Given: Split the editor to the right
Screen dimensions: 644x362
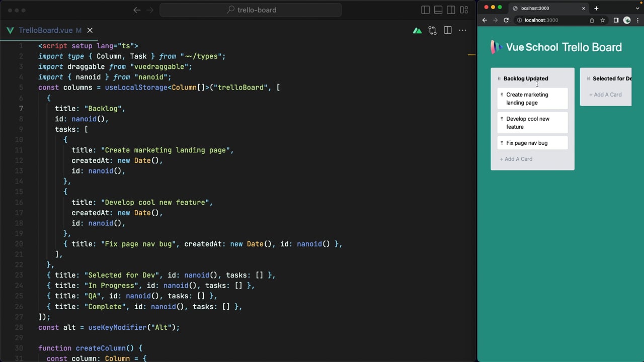Looking at the screenshot, I should (x=447, y=31).
